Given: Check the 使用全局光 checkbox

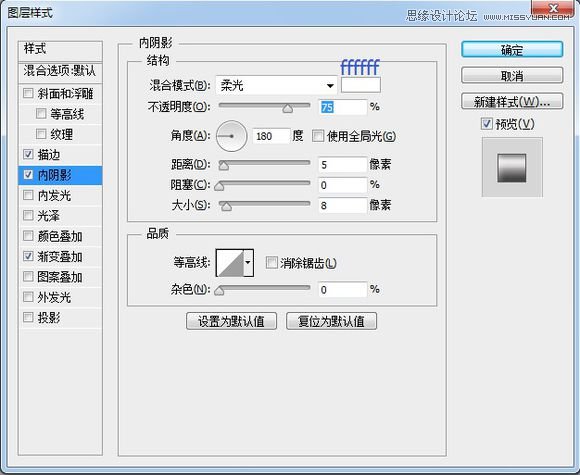Looking at the screenshot, I should coord(318,136).
